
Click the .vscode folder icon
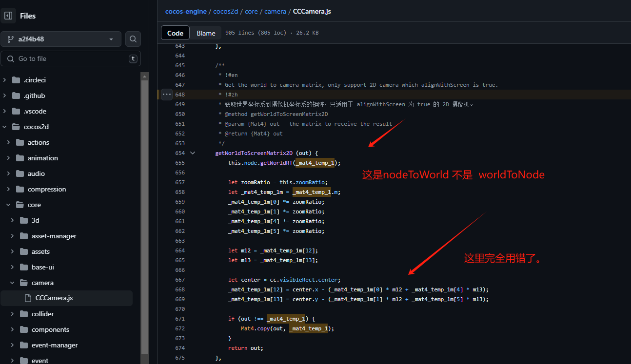(x=16, y=111)
